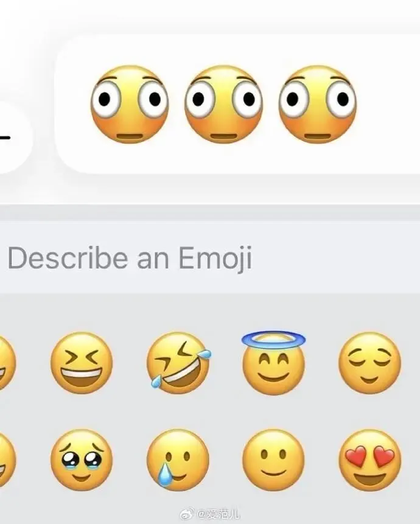
Task: Click the Weibo logo in the watermark
Action: tap(187, 515)
